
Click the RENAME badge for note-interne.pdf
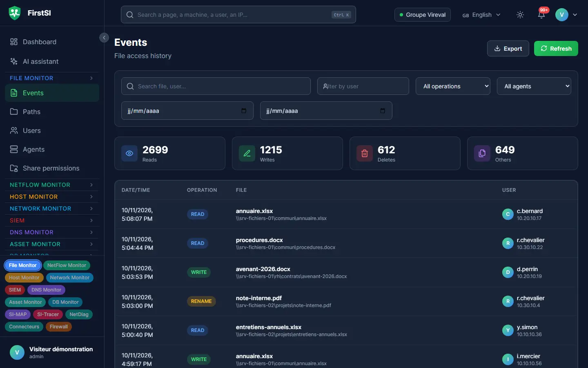[x=201, y=301]
